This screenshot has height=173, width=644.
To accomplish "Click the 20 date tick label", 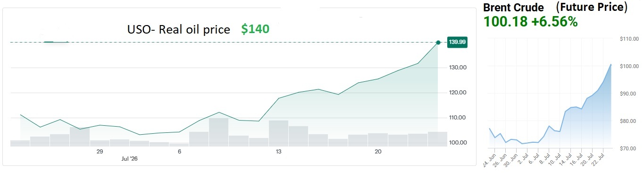I will tap(378, 152).
